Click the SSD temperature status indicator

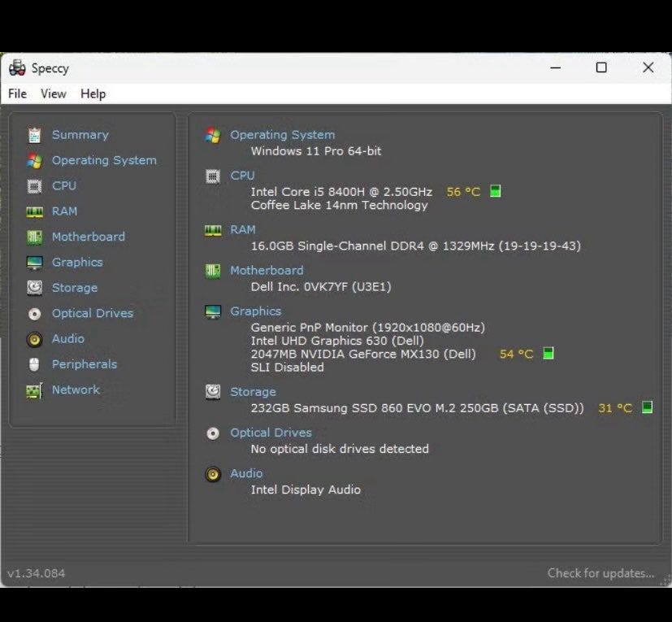pyautogui.click(x=647, y=407)
